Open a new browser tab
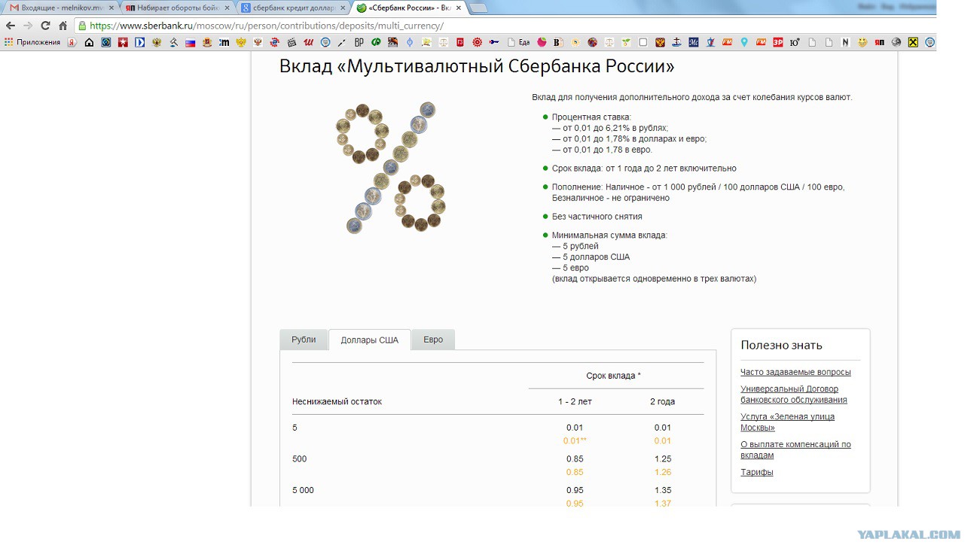Viewport: 980px width, 557px height. click(x=478, y=8)
